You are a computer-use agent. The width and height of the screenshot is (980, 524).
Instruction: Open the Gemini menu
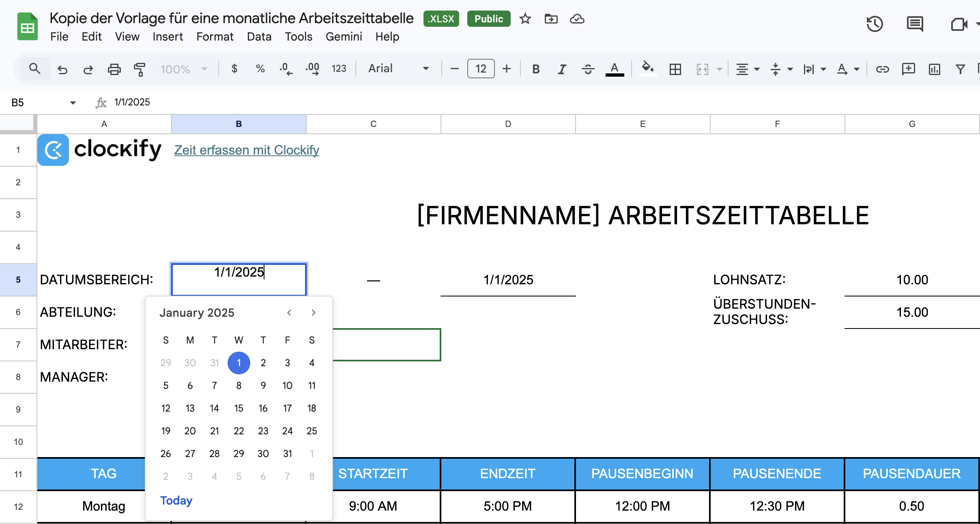pos(344,37)
